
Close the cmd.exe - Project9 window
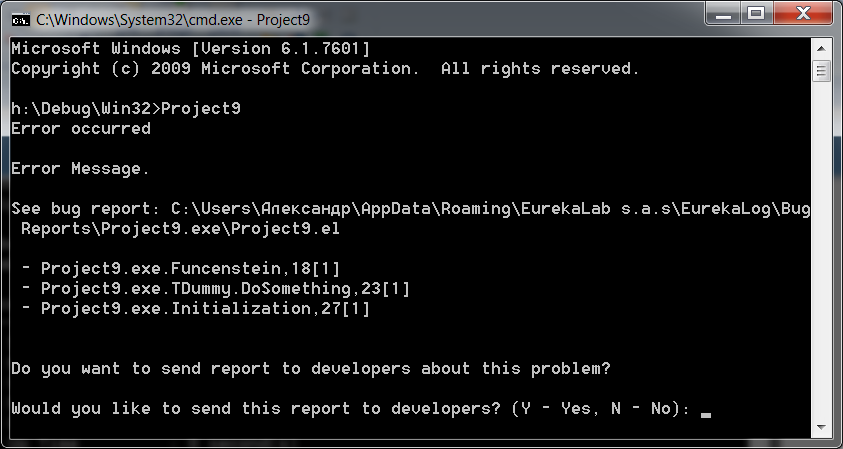pos(803,13)
